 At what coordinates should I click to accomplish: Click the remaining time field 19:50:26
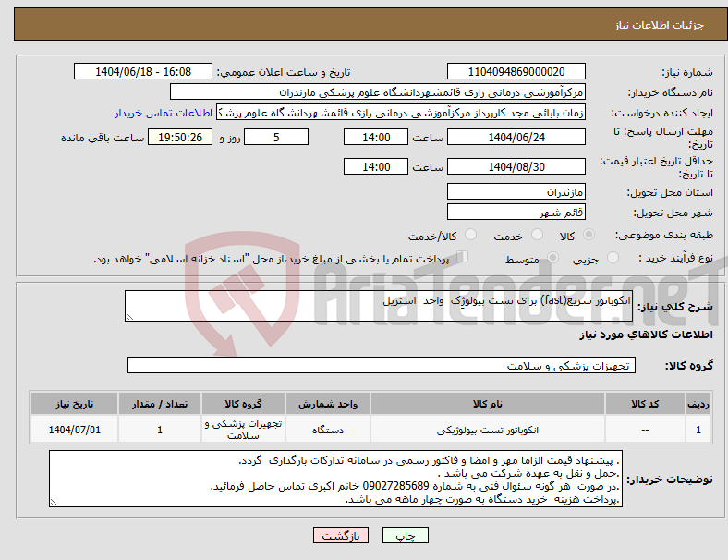tap(180, 138)
